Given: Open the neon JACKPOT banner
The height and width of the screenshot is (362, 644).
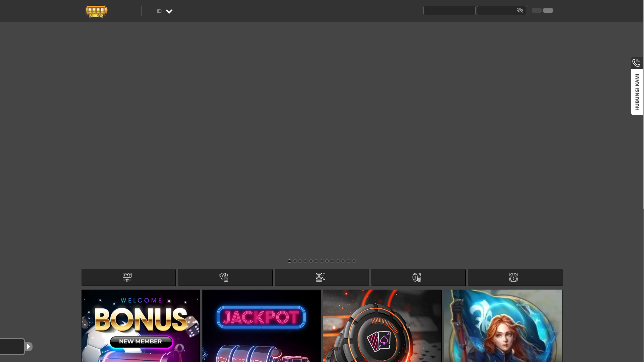Looking at the screenshot, I should tap(261, 326).
